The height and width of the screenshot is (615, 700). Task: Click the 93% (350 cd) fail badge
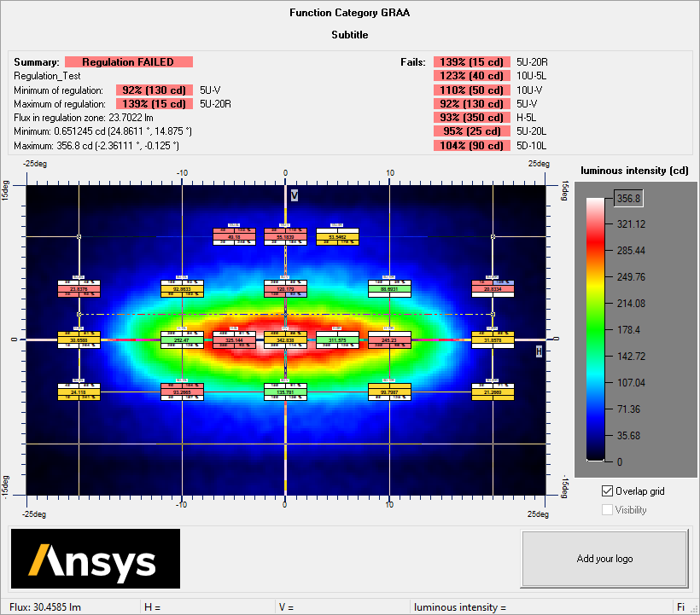(x=472, y=118)
